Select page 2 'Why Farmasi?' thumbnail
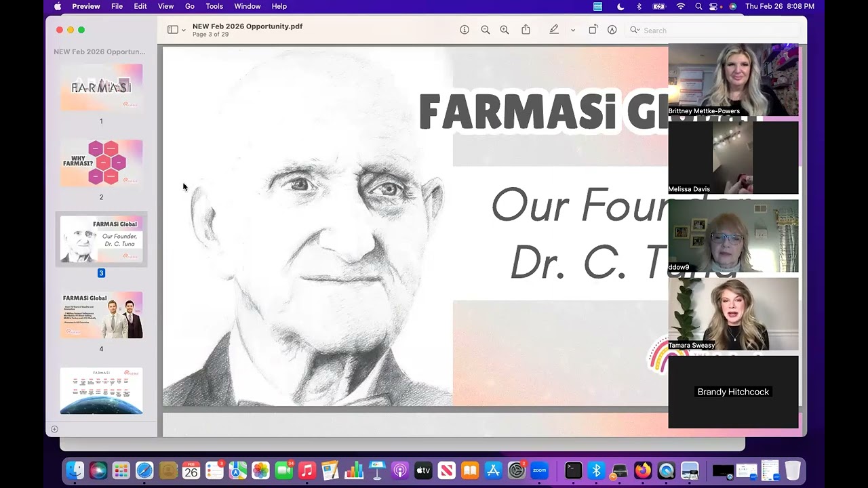The width and height of the screenshot is (868, 488). 101,163
